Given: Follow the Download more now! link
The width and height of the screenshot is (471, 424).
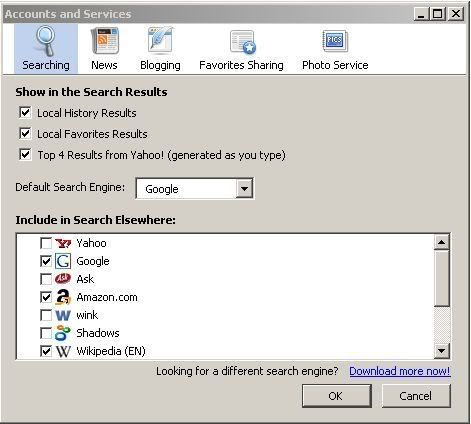Looking at the screenshot, I should click(x=400, y=371).
